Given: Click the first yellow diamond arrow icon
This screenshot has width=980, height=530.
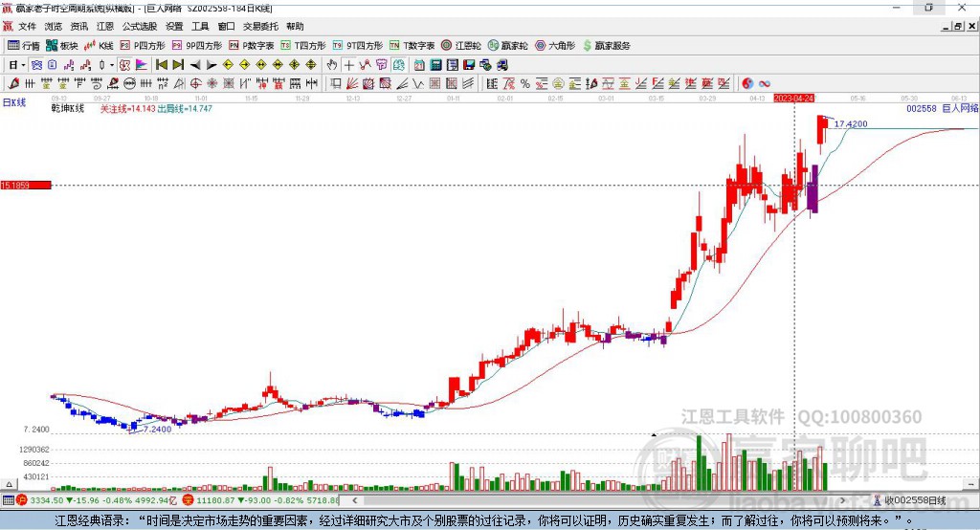Looking at the screenshot, I should (x=228, y=65).
